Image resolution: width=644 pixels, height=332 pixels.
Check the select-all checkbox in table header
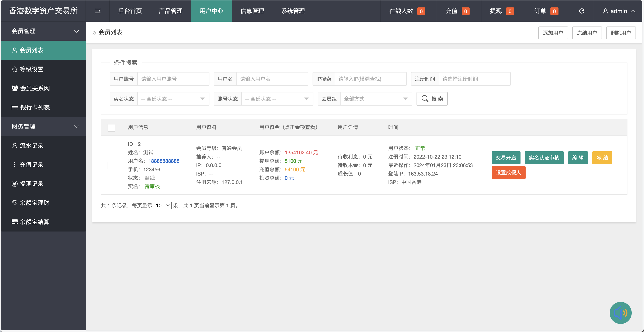point(111,128)
